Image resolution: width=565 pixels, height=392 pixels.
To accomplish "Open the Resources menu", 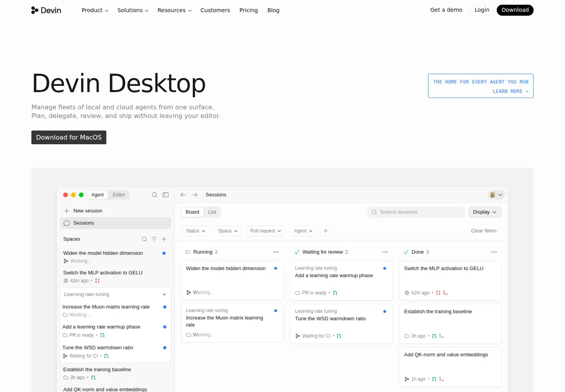I will [175, 10].
